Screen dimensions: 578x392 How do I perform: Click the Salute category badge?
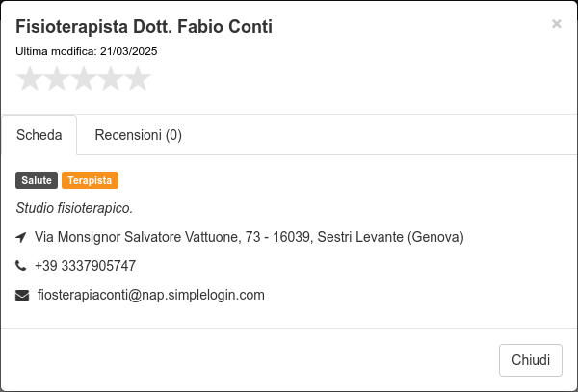point(37,180)
